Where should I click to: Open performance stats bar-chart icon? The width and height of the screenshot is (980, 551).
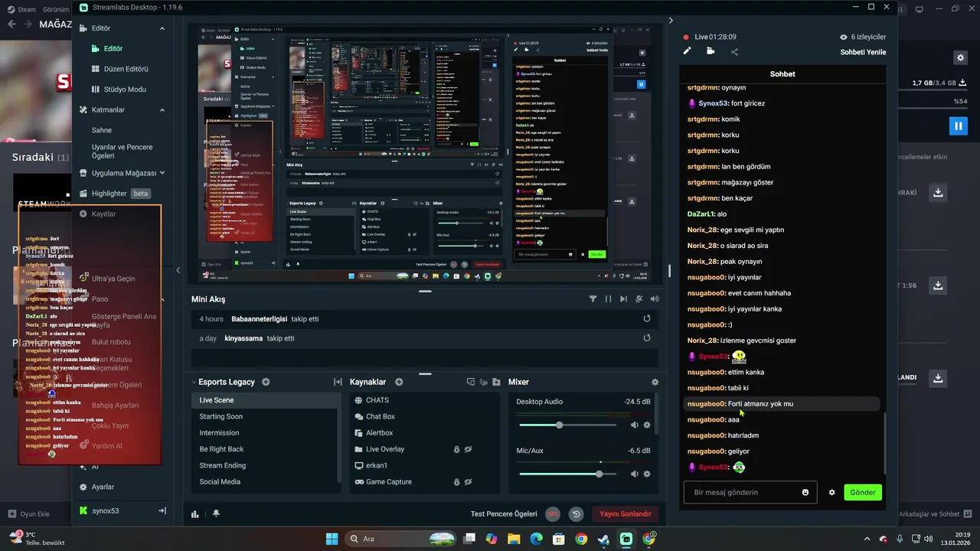[x=194, y=514]
